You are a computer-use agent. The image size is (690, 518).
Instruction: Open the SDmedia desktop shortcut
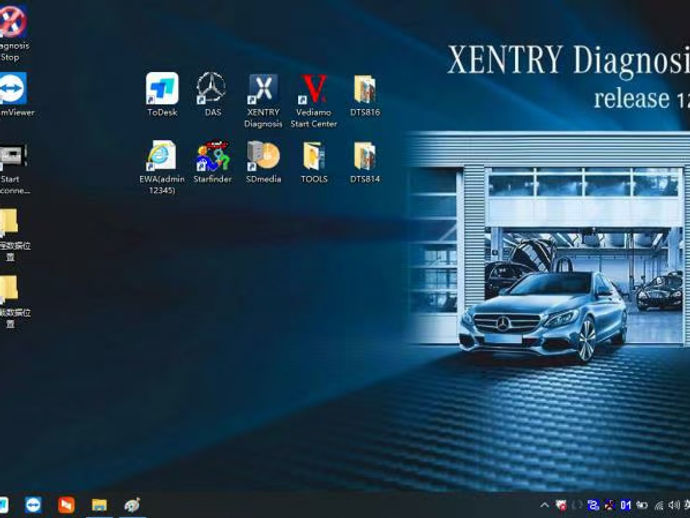pyautogui.click(x=263, y=162)
